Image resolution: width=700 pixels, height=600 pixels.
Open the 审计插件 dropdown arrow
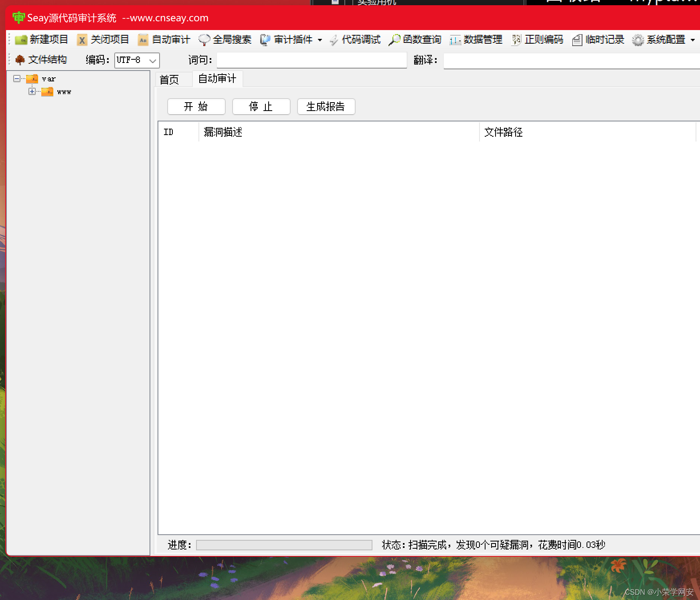click(x=320, y=40)
